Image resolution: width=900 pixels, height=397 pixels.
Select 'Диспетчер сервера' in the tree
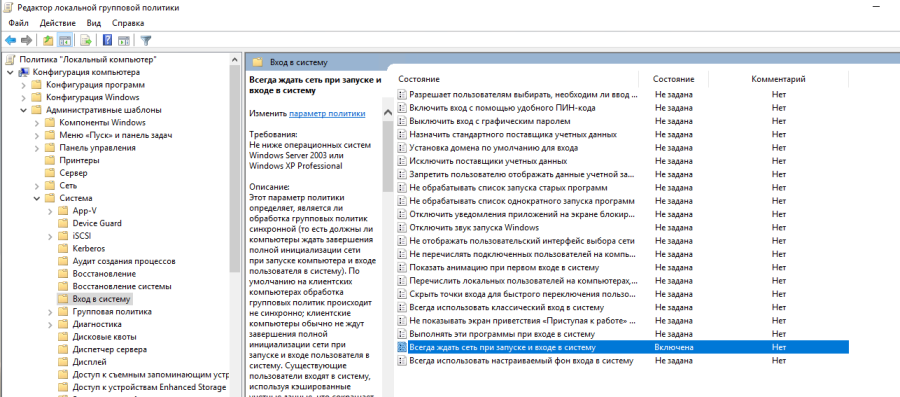109,349
